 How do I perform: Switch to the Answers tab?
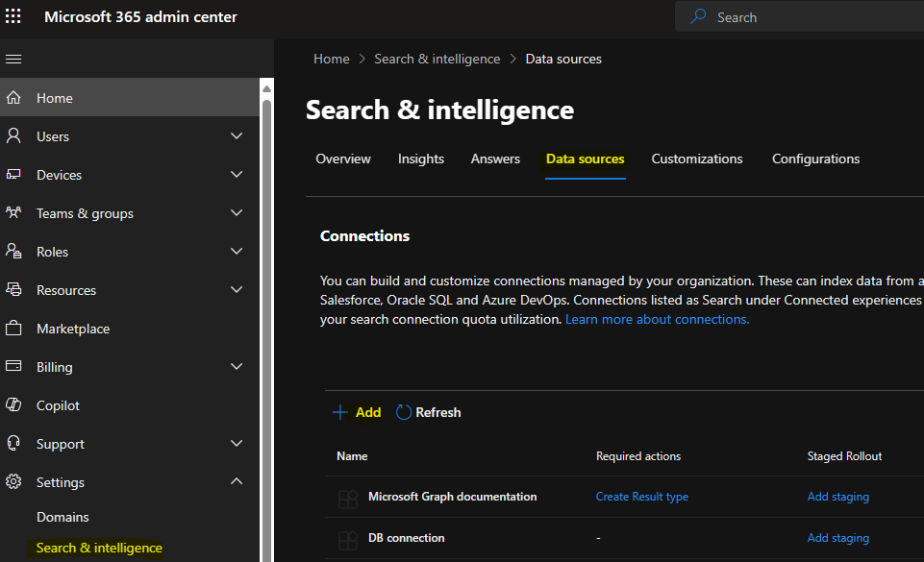point(495,159)
